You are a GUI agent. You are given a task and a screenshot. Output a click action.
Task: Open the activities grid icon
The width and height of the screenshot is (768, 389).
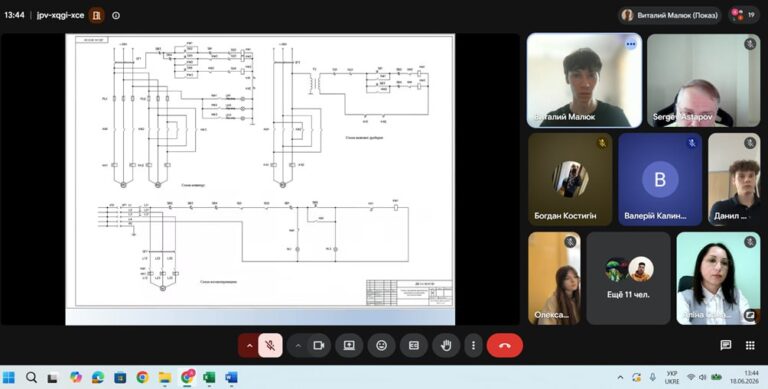point(750,345)
